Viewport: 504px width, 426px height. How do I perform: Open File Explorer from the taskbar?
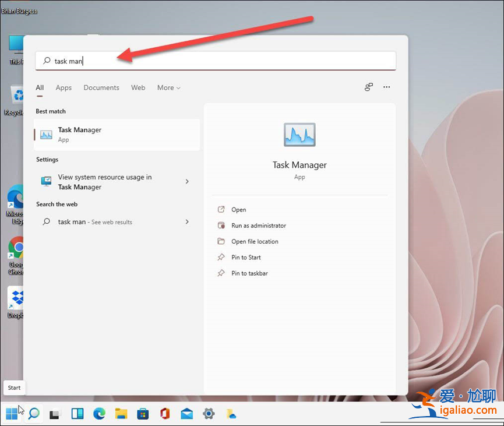click(121, 413)
